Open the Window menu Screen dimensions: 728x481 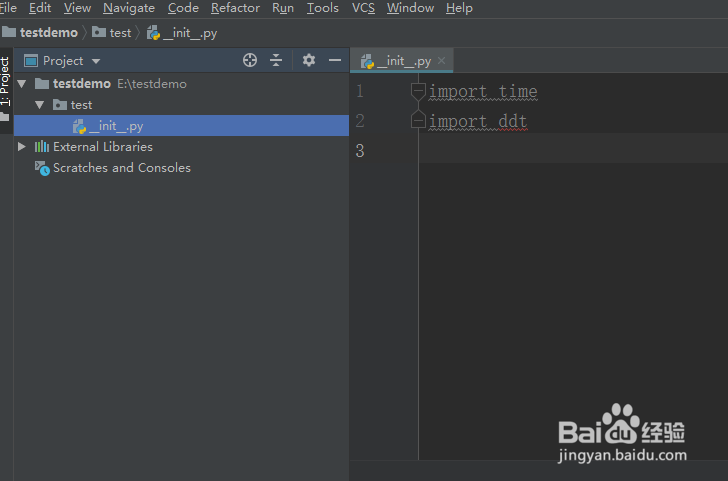(410, 8)
